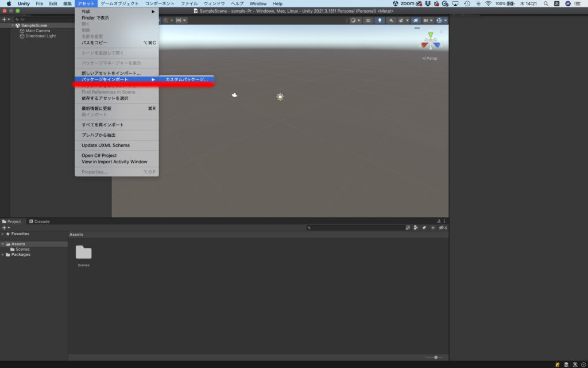This screenshot has width=588, height=368.
Task: Switch to the Project tab
Action: point(11,221)
